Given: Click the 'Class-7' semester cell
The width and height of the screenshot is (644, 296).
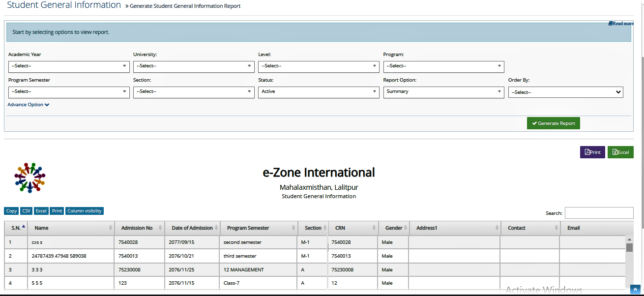Looking at the screenshot, I should [x=259, y=284].
